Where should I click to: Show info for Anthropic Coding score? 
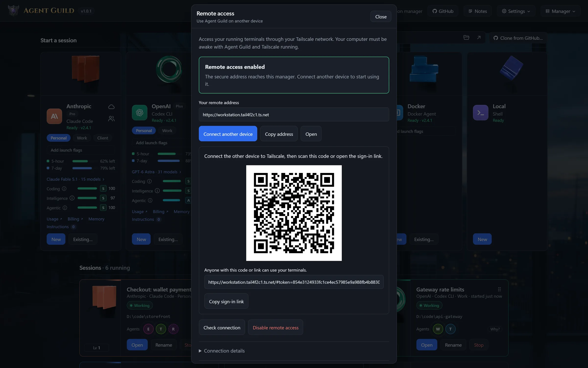coord(64,189)
